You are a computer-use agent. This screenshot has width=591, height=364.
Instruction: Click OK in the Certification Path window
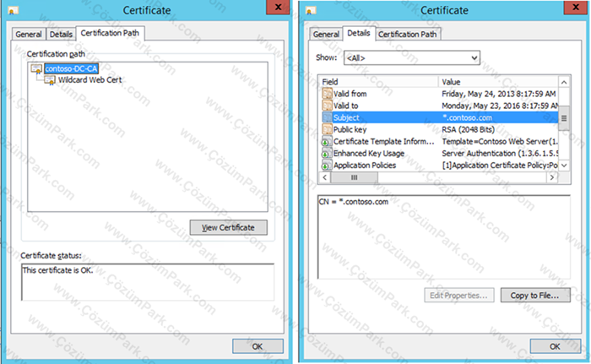pyautogui.click(x=258, y=346)
